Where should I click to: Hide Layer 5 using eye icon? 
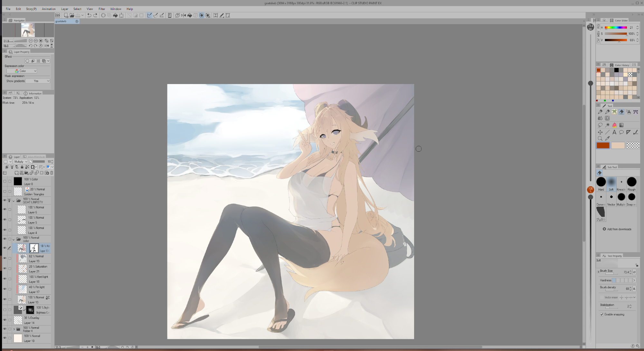pos(5,220)
